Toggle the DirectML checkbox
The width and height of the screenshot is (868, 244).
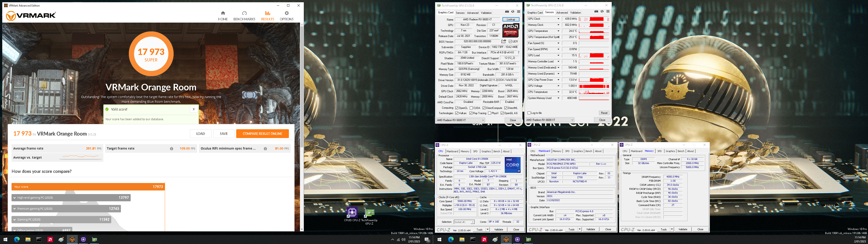click(x=506, y=108)
